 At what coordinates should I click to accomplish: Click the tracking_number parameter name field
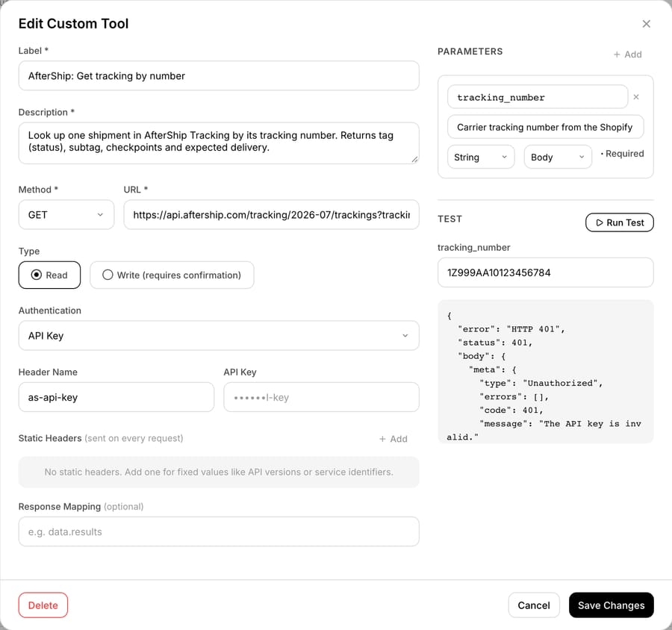538,97
